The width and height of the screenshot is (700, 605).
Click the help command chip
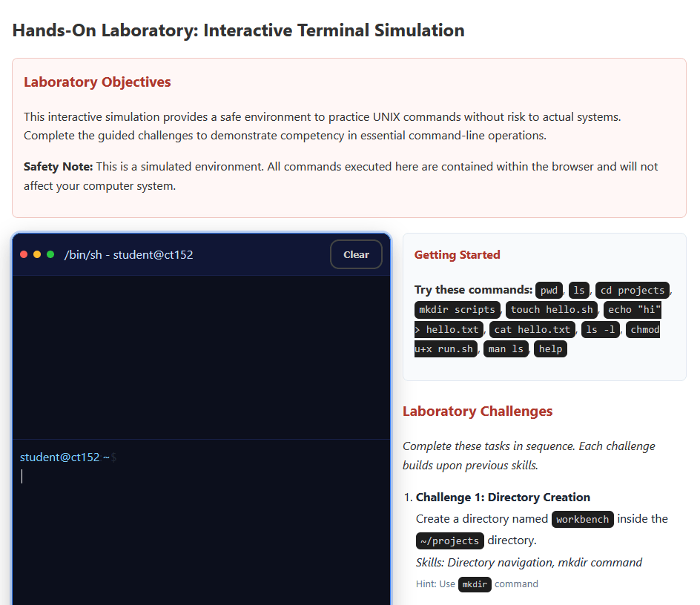550,348
